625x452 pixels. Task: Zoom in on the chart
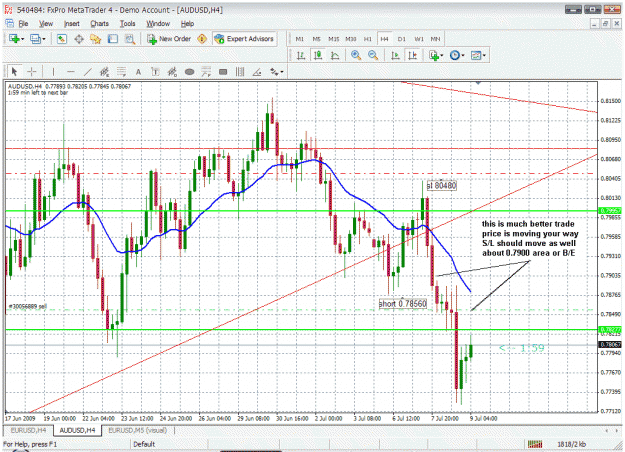point(356,55)
